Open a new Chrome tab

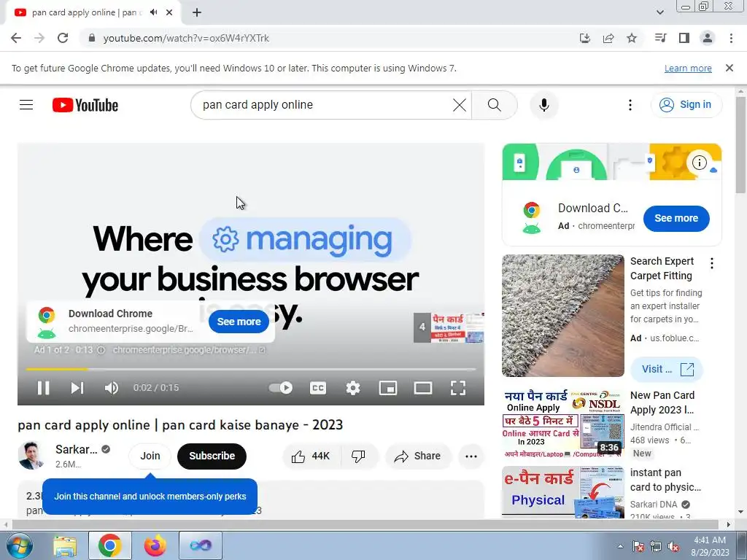(197, 13)
